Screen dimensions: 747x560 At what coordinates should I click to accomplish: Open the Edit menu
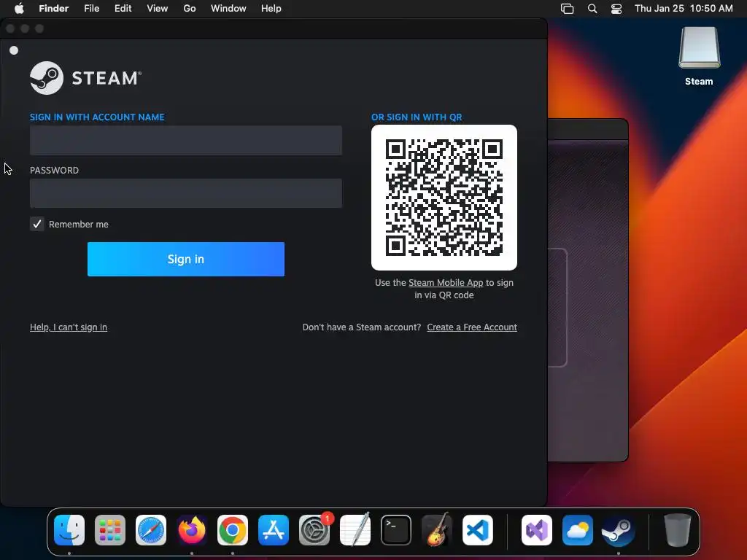pyautogui.click(x=123, y=9)
